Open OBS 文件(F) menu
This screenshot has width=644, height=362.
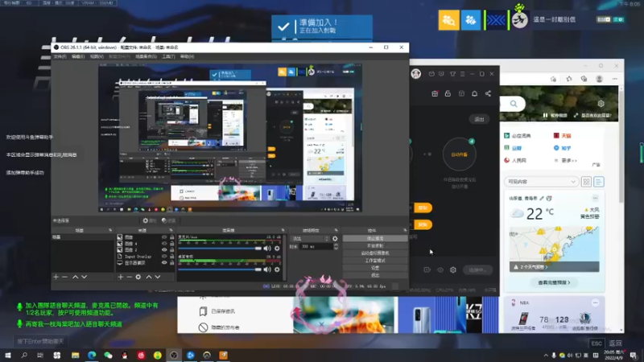[60, 56]
